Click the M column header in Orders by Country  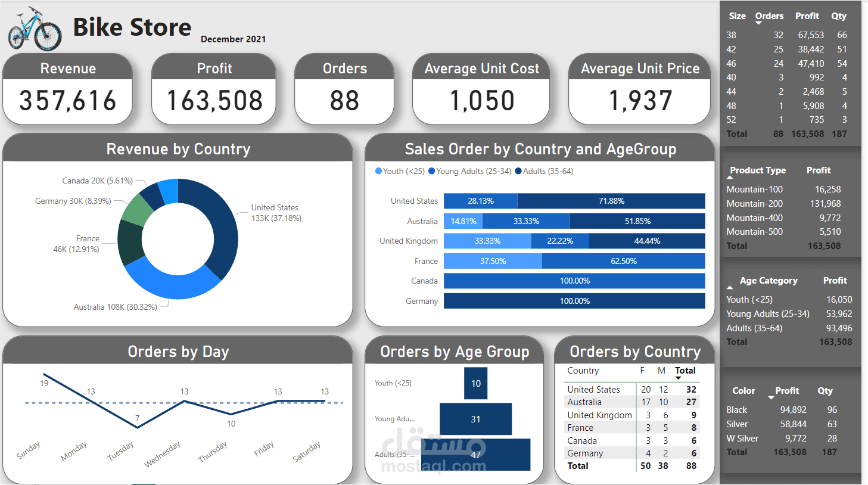(x=661, y=371)
